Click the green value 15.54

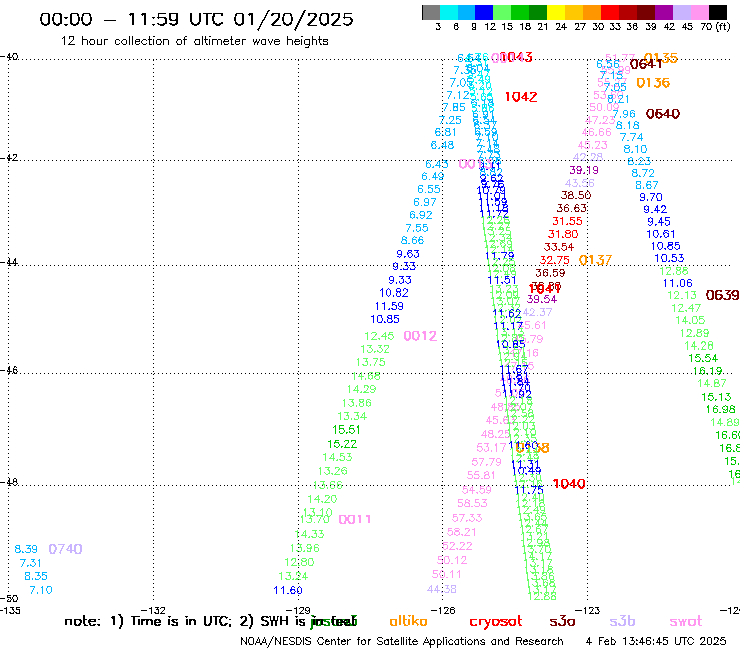[x=703, y=359]
